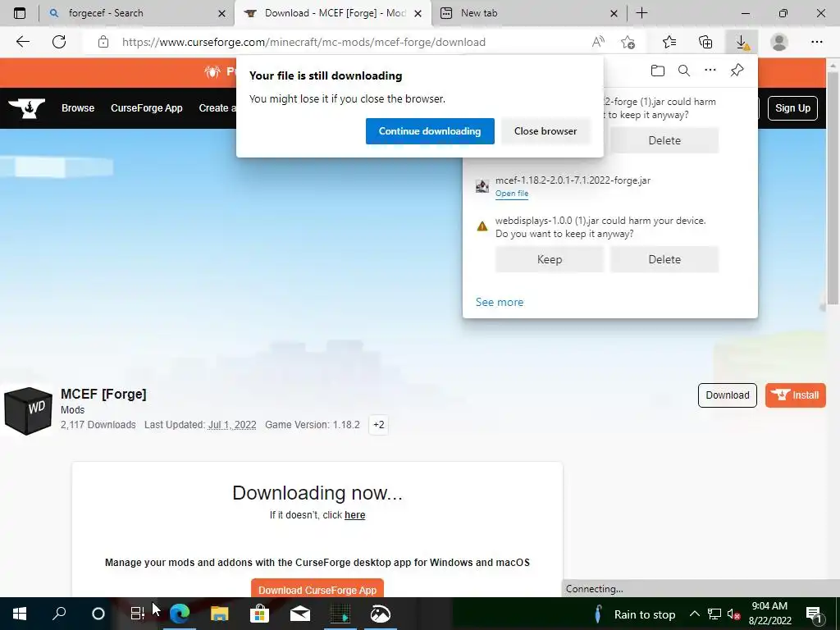Delete the forge (1).jar download

[664, 140]
